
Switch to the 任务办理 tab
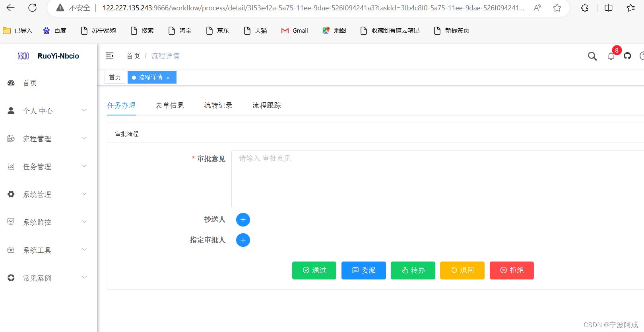coord(121,105)
